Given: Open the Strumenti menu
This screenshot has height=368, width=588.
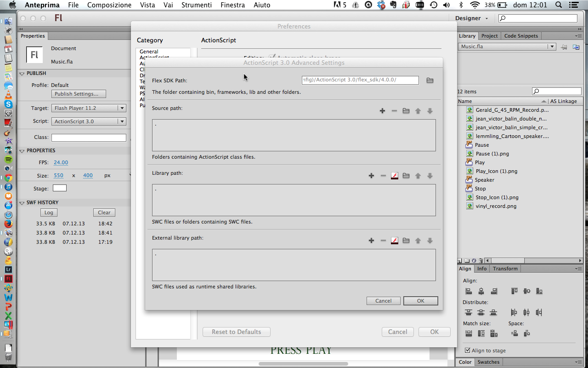Looking at the screenshot, I should click(x=197, y=5).
